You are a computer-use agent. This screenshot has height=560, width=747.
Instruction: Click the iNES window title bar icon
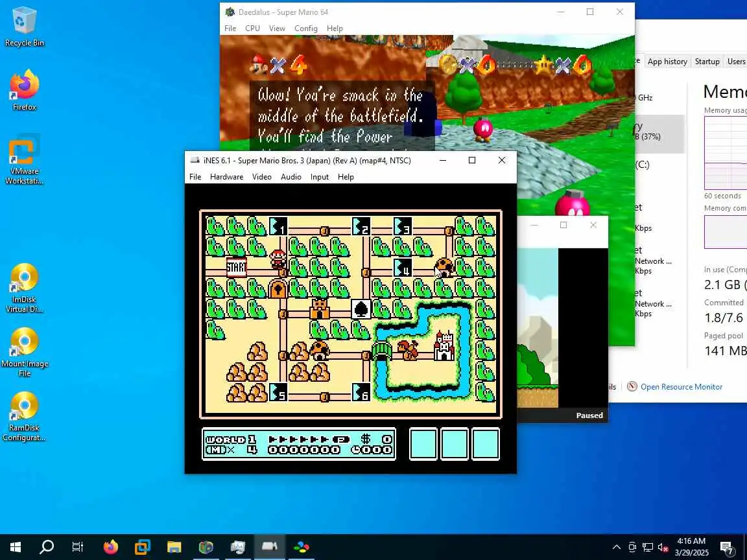195,160
